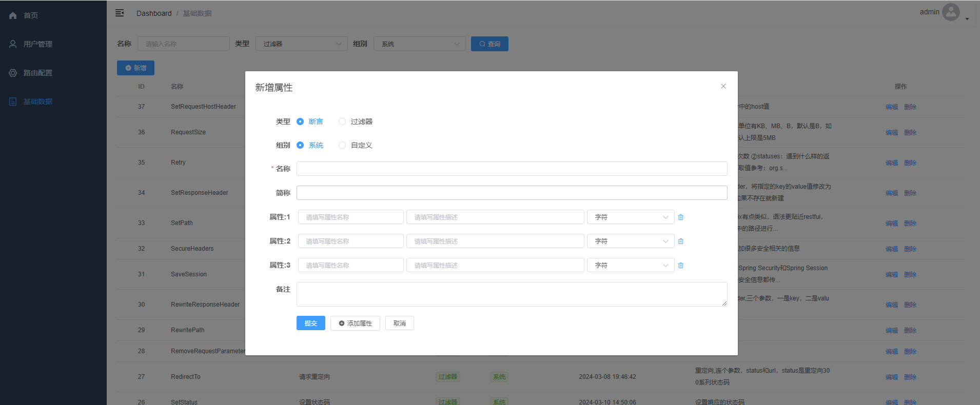Viewport: 980px width, 405px height.
Task: Open 基础数据 in the sidebar menu
Action: [53, 102]
